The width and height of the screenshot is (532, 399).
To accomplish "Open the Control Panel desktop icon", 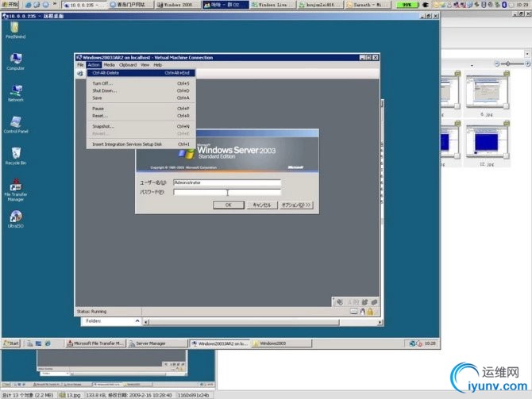I will pyautogui.click(x=16, y=125).
